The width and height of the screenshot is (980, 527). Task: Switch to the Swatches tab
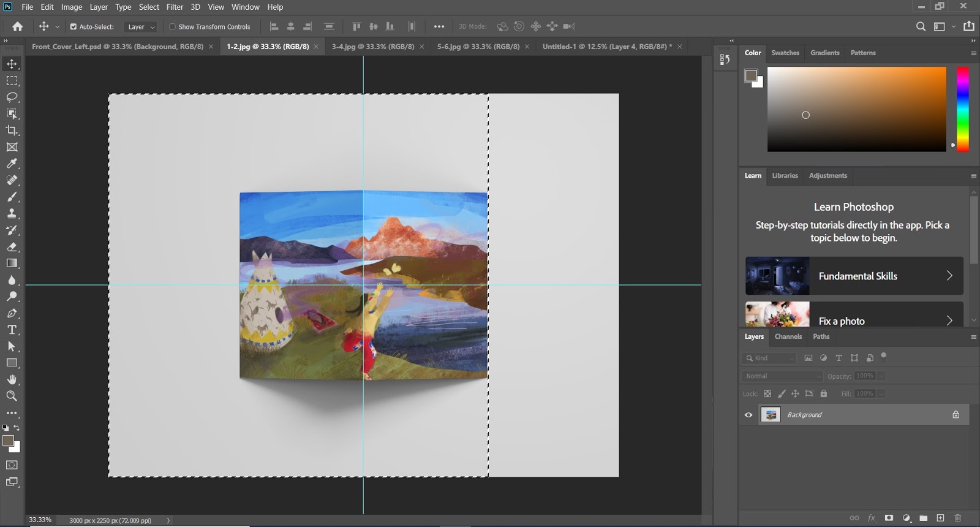785,53
